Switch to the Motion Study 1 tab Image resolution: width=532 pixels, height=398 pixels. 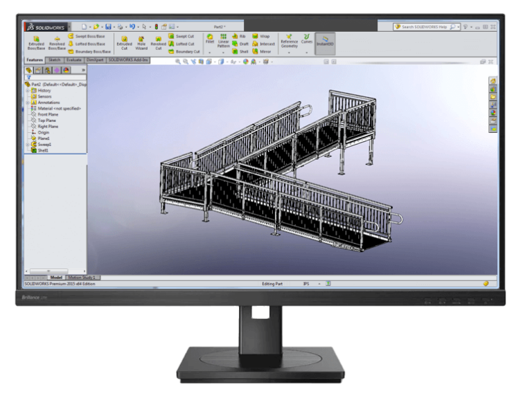(x=82, y=278)
